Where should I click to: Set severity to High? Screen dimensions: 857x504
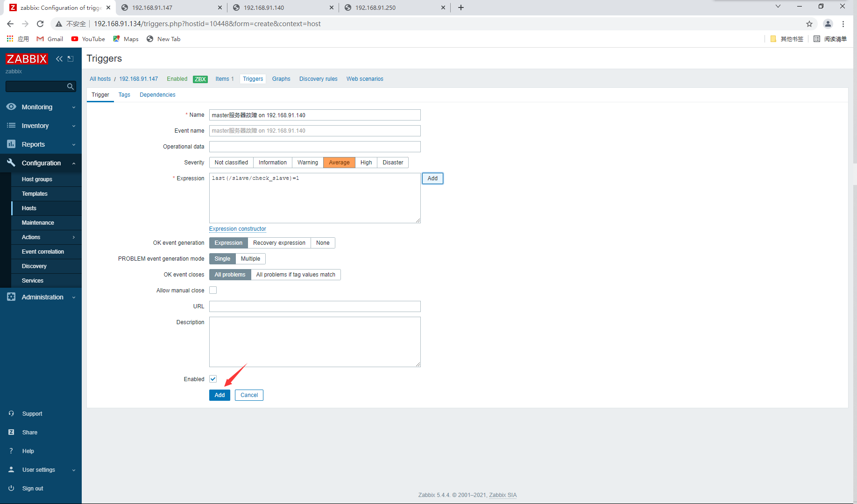[366, 163]
